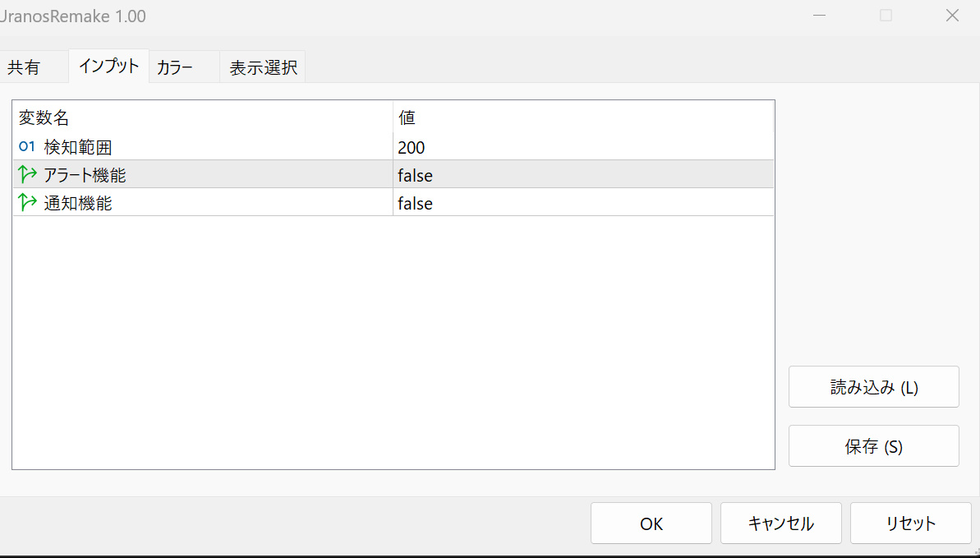The image size is (980, 558).
Task: Click the キャンセル button
Action: 780,523
